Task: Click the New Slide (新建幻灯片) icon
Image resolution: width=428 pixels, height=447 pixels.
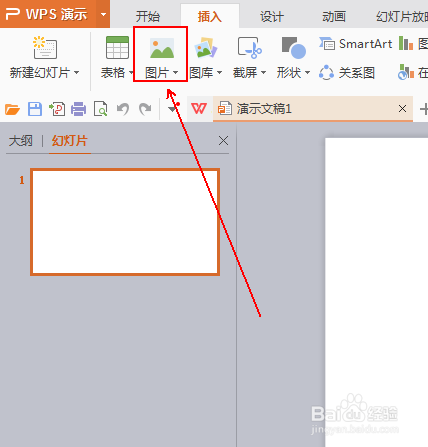Action: (x=45, y=47)
